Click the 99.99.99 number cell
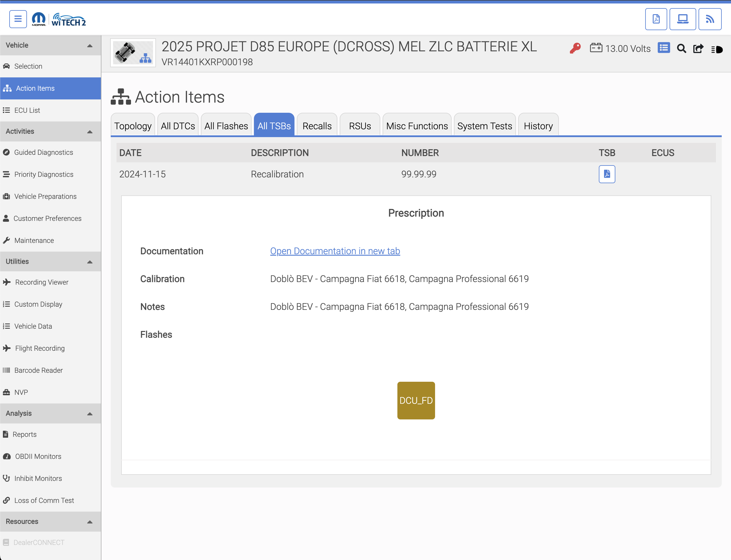This screenshot has width=731, height=560. coord(419,174)
